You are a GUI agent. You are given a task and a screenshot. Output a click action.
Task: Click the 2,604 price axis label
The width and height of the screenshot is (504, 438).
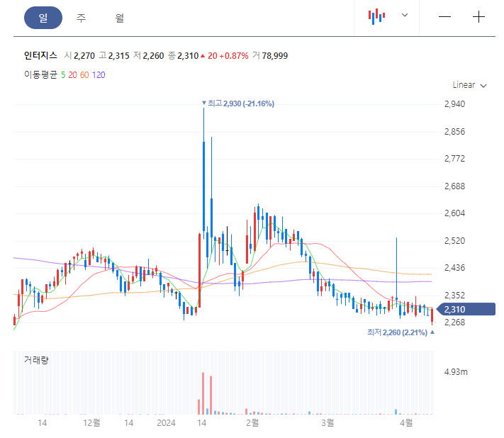pos(454,213)
